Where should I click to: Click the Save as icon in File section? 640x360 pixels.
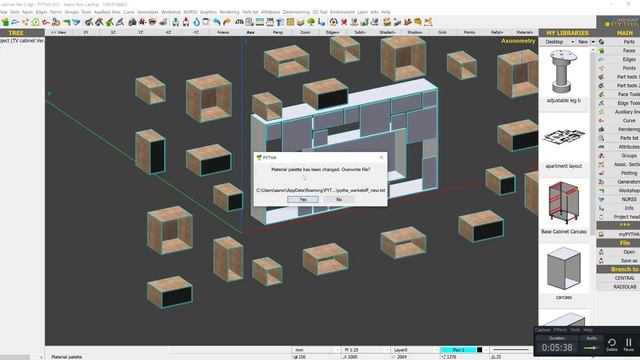click(601, 260)
